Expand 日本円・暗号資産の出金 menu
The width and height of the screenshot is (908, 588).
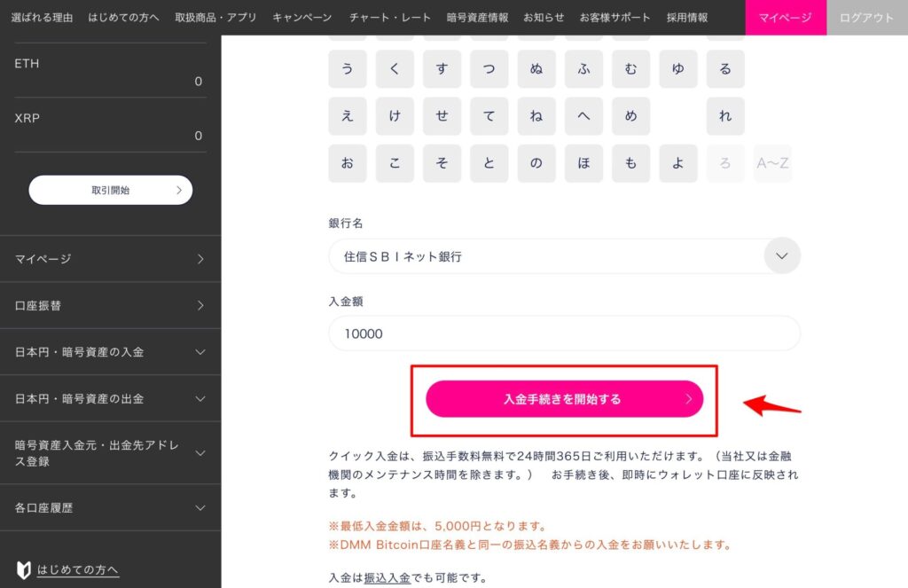click(x=110, y=398)
